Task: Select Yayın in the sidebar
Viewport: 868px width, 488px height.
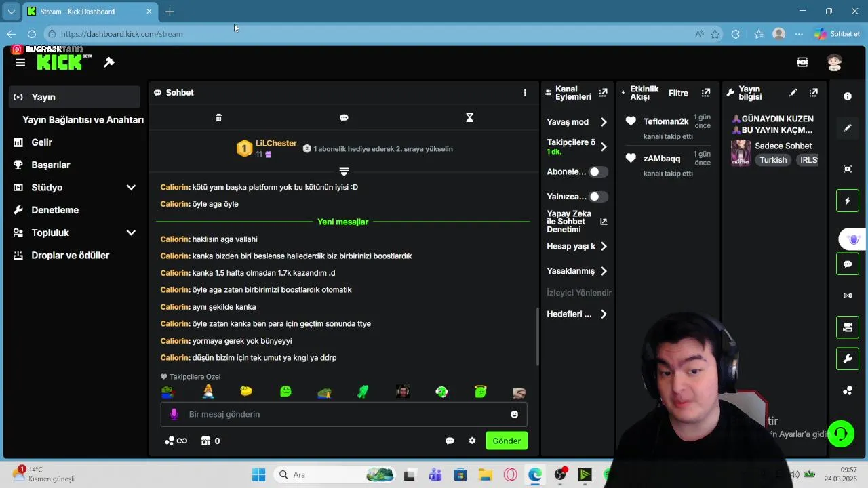Action: [x=75, y=97]
